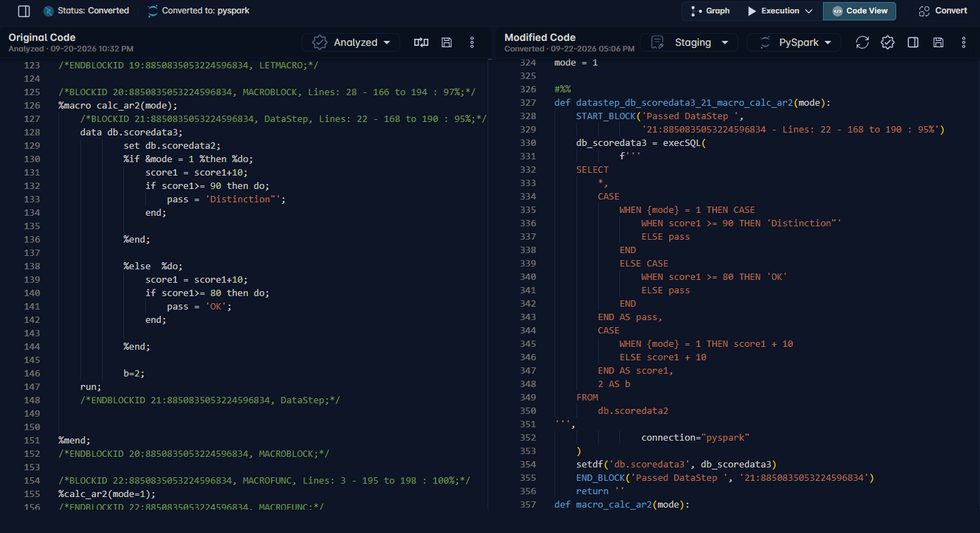The width and height of the screenshot is (980, 533).
Task: Click the 'set db.scoredata2;' line
Action: (x=172, y=146)
